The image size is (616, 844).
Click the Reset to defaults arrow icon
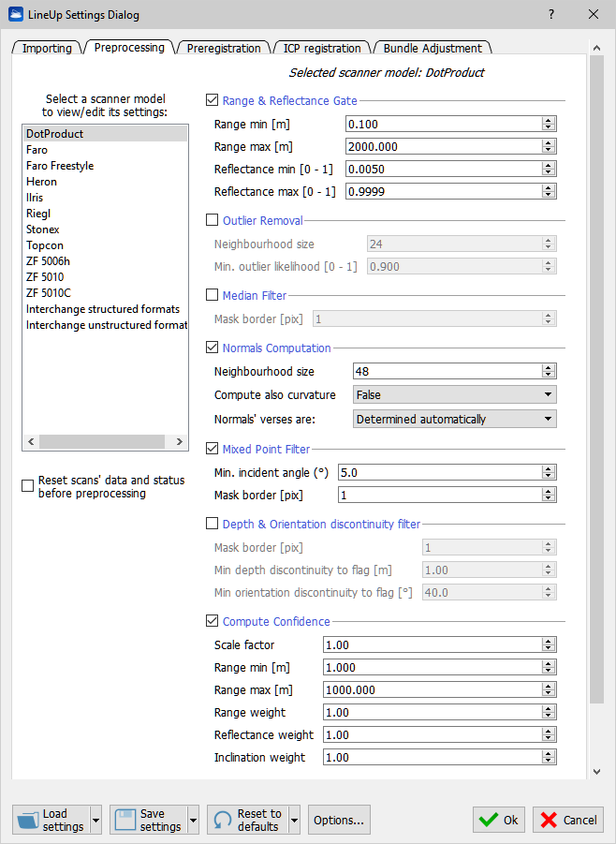pos(223,820)
